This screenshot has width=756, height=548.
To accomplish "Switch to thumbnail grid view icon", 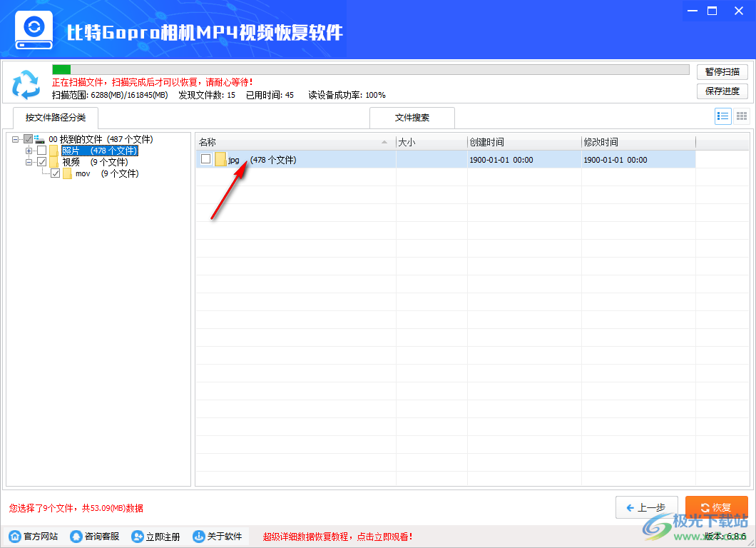I will tap(742, 116).
